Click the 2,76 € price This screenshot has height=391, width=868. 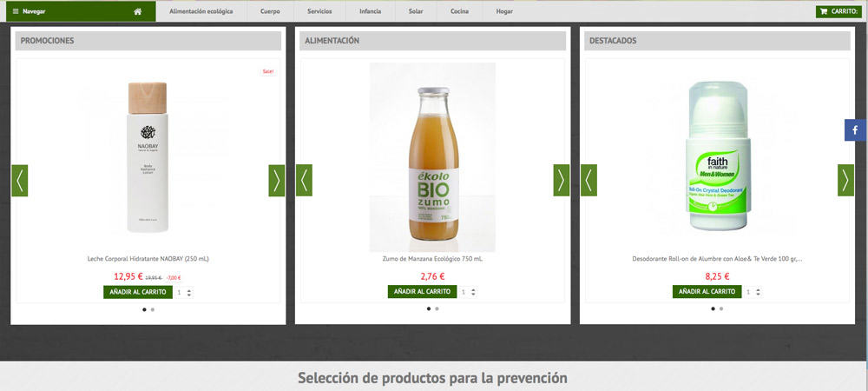pos(433,276)
